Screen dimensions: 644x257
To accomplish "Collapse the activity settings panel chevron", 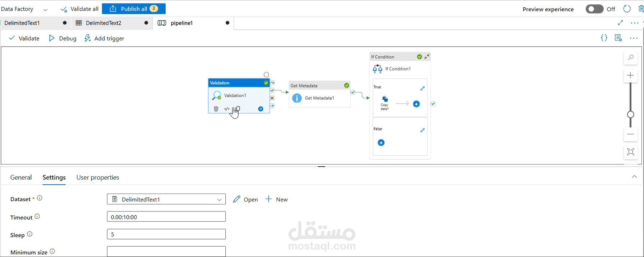I will click(634, 177).
